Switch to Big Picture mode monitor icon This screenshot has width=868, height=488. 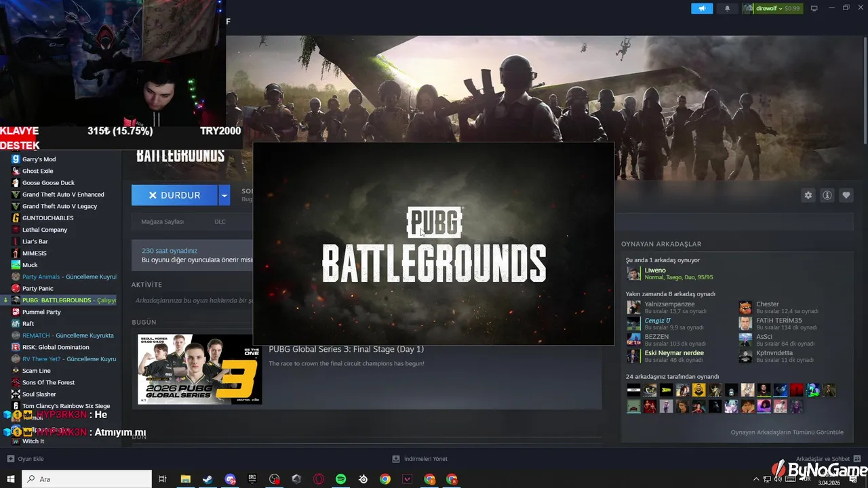coord(814,8)
